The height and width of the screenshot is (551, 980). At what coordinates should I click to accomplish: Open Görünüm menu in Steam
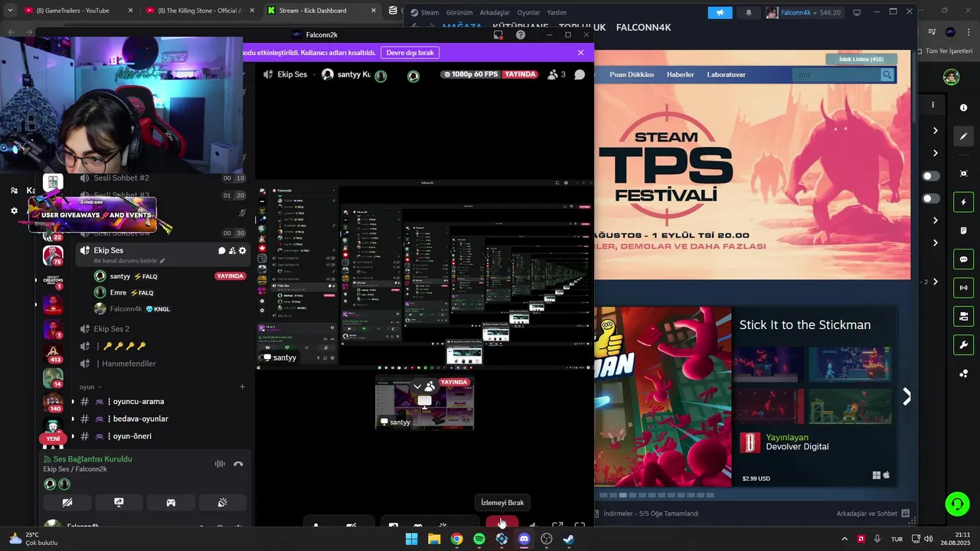pyautogui.click(x=459, y=12)
